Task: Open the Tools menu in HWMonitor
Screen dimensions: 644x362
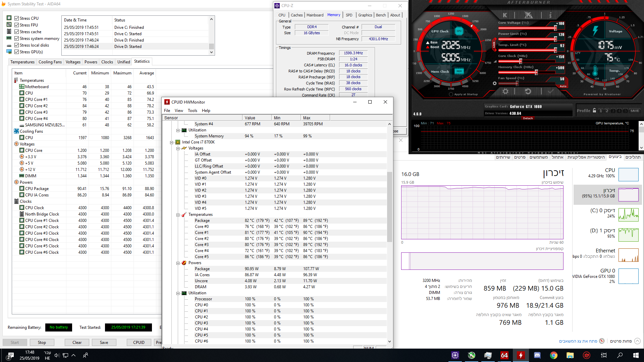Action: 192,111
